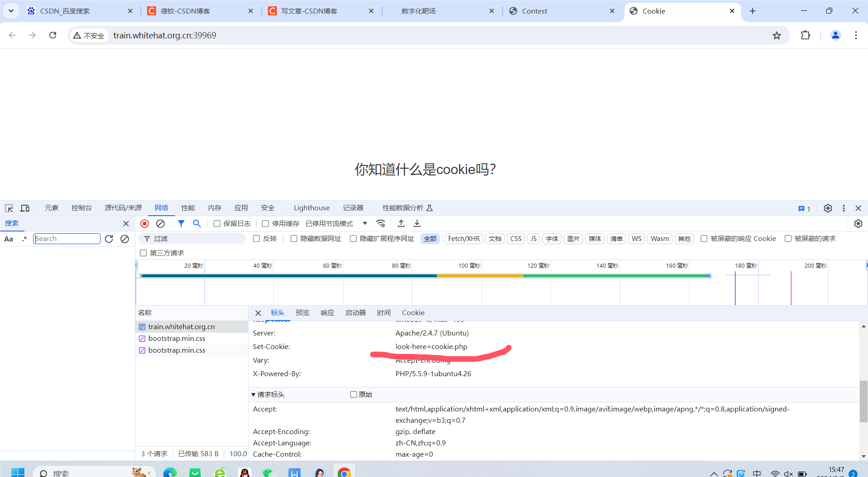Open the tab search dropdown chevron

point(11,11)
